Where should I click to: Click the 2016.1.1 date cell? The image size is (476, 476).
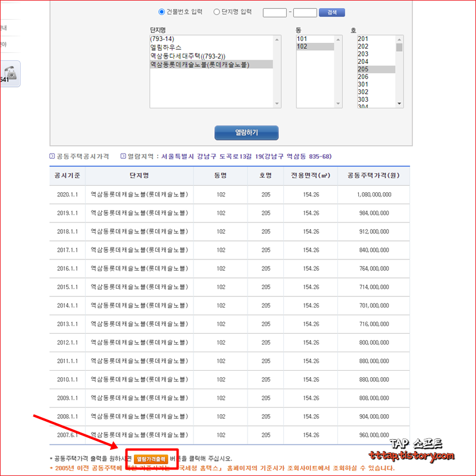[x=67, y=269]
